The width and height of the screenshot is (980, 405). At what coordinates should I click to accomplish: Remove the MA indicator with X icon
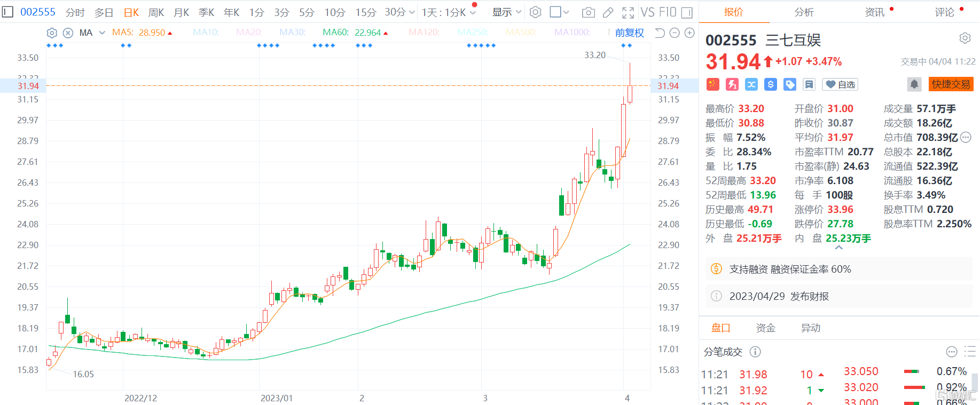68,33
